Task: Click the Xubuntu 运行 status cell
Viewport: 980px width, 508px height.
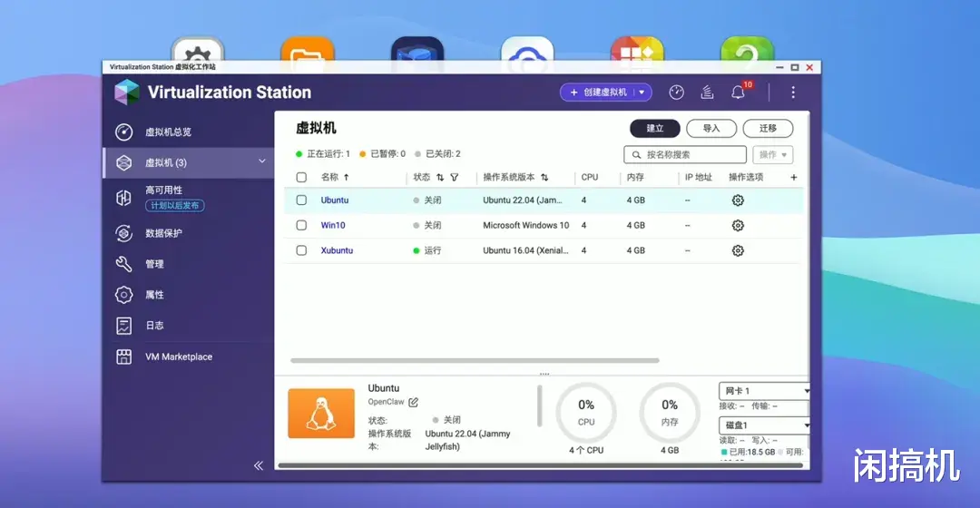Action: tap(427, 250)
